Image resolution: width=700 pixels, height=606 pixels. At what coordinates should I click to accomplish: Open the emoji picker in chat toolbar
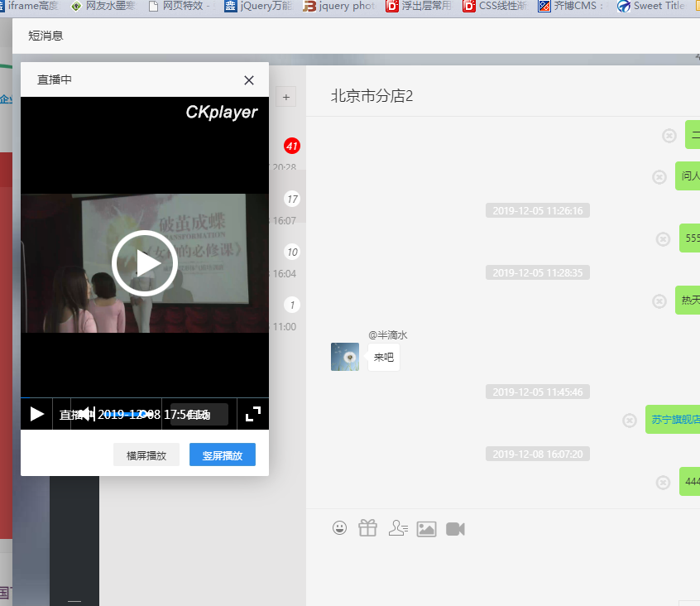coord(339,528)
